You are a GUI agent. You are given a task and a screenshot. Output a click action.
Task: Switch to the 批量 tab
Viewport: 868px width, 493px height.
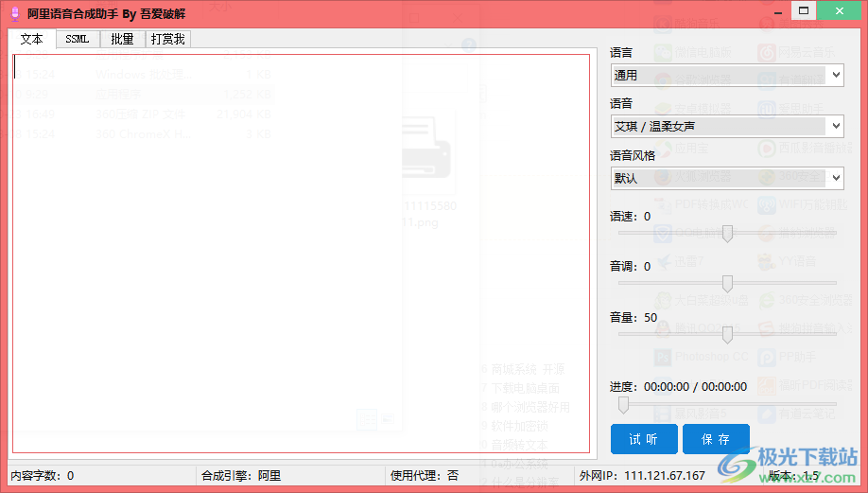[122, 40]
